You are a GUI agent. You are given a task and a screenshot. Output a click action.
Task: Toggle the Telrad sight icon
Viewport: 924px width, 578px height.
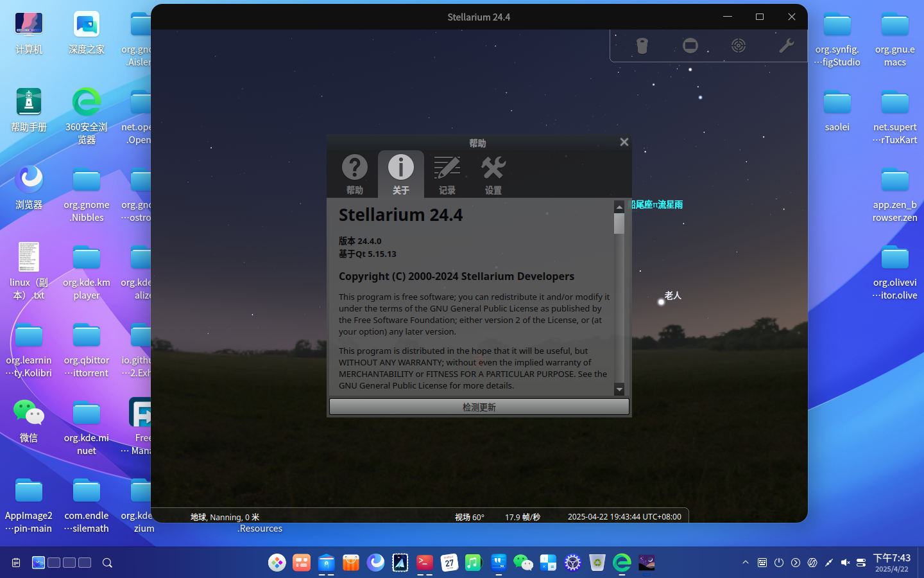tap(739, 46)
